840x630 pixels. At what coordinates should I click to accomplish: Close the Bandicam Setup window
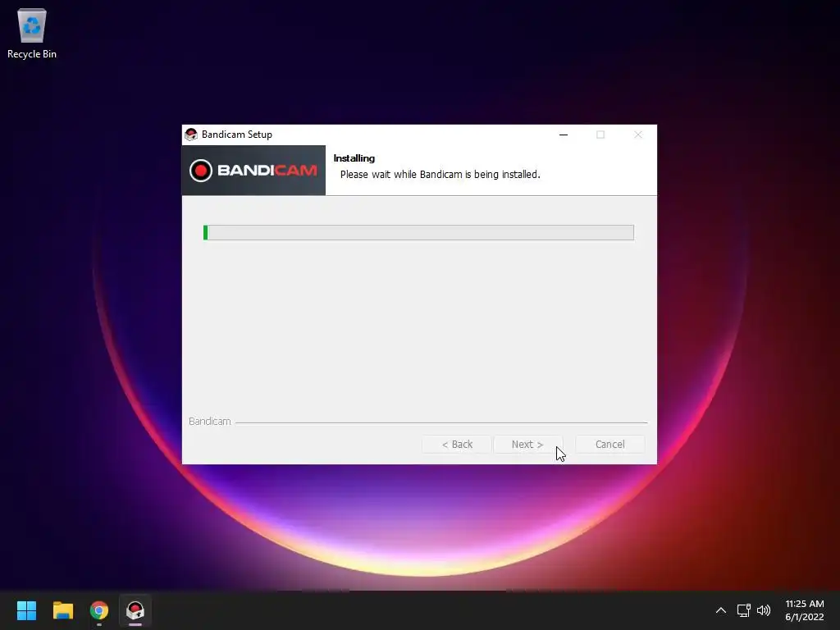point(637,135)
